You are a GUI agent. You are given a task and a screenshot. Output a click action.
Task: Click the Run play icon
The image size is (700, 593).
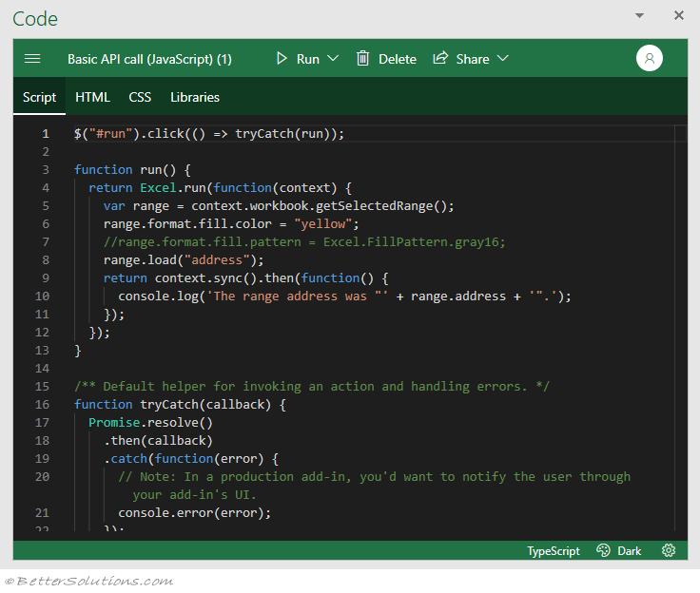pyautogui.click(x=282, y=59)
